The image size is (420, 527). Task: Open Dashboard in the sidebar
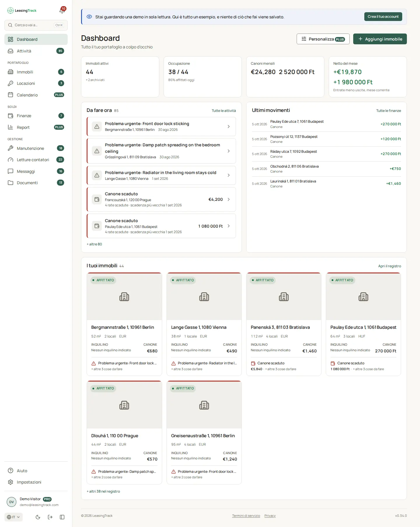[36, 39]
